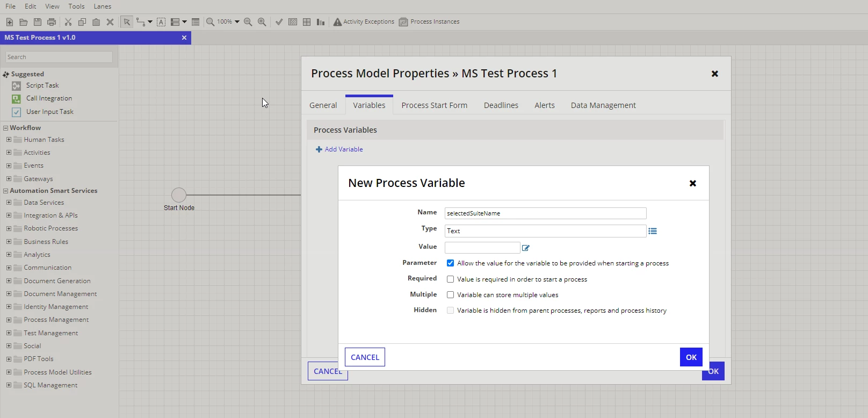This screenshot has width=868, height=418.
Task: Click the Save floppy disk icon
Action: [x=37, y=22]
